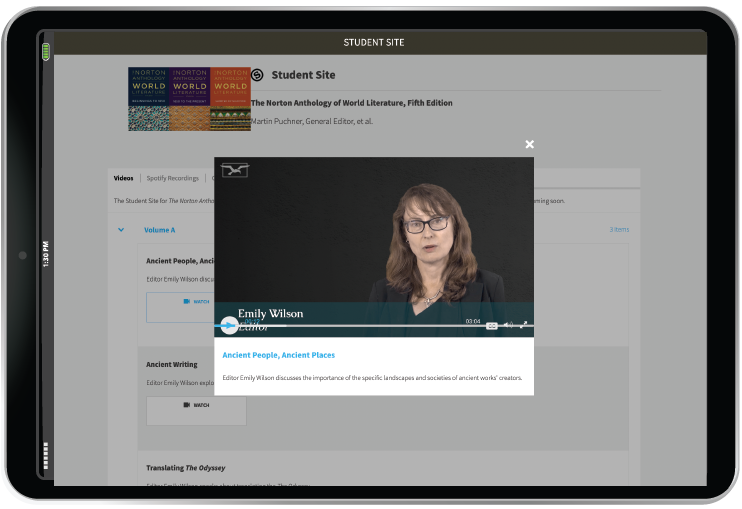Click Watch button under Ancient Writing
This screenshot has height=509, width=742.
[196, 411]
